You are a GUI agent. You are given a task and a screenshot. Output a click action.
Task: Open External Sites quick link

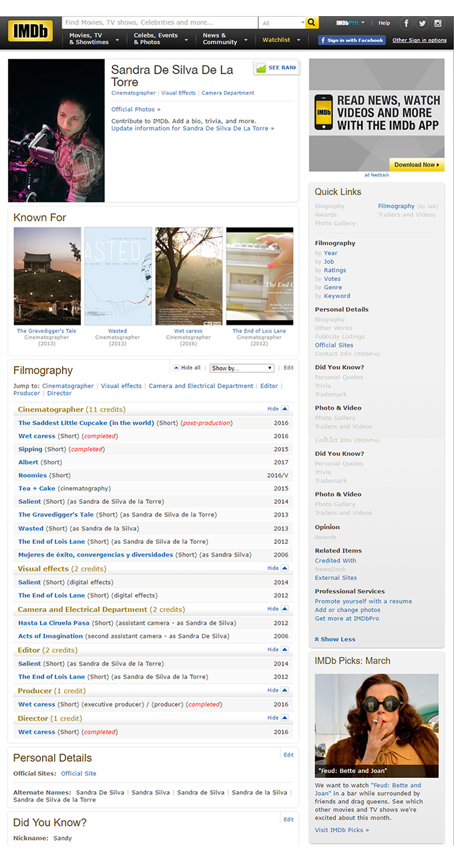point(336,578)
